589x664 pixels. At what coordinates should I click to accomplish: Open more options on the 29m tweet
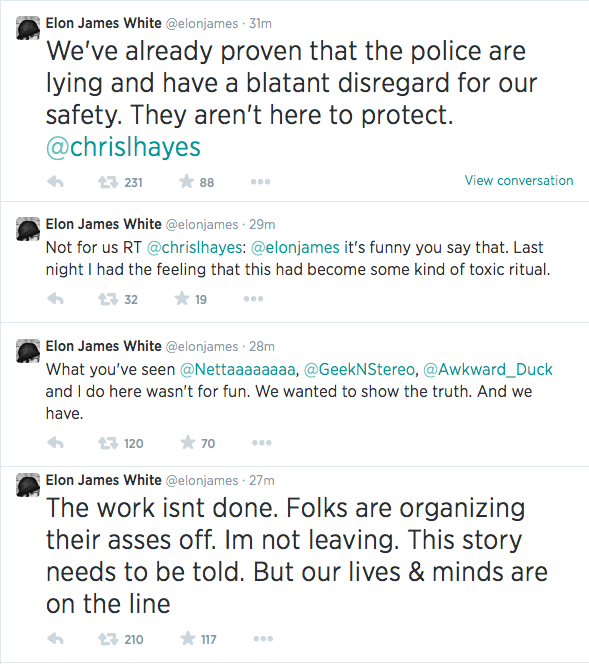pyautogui.click(x=254, y=299)
